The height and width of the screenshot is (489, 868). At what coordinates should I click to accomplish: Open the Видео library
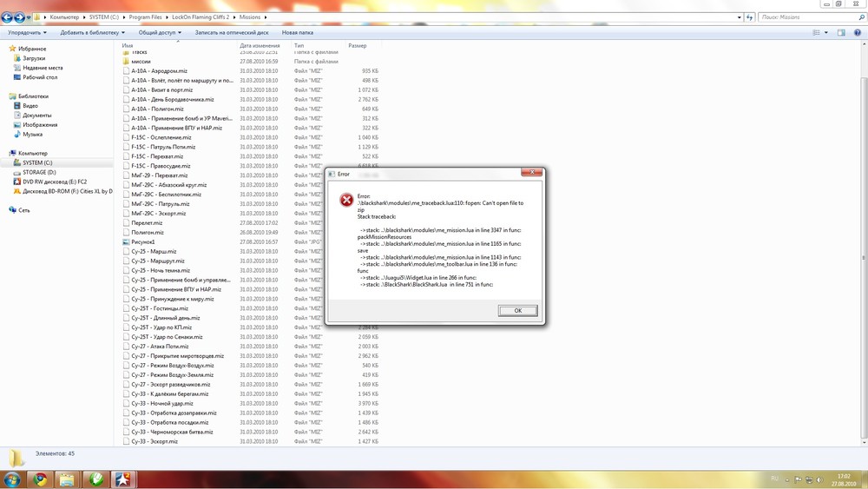[30, 106]
